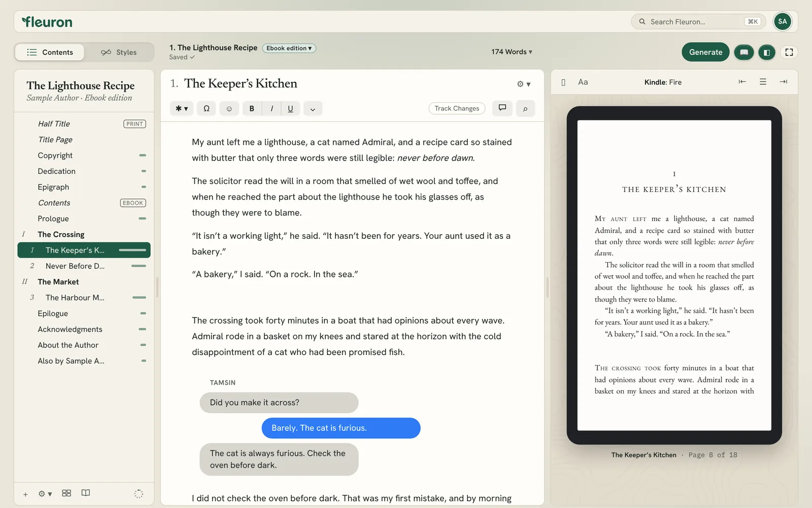Go to previous page in preview
Viewport: 812px width, 508px height.
[x=742, y=82]
